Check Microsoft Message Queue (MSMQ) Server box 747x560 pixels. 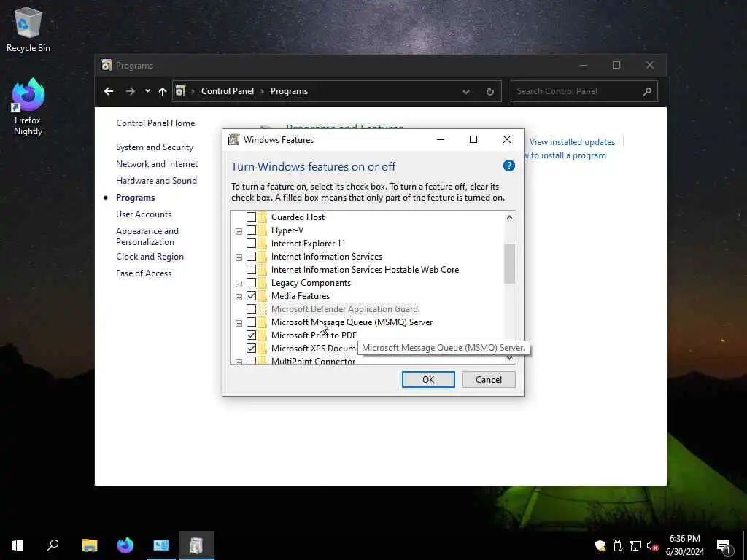coord(251,322)
